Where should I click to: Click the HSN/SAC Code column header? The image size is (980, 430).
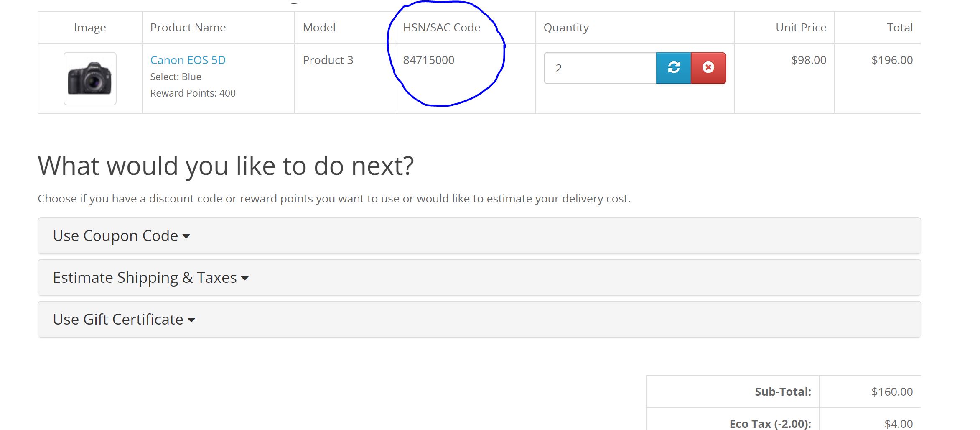coord(441,28)
